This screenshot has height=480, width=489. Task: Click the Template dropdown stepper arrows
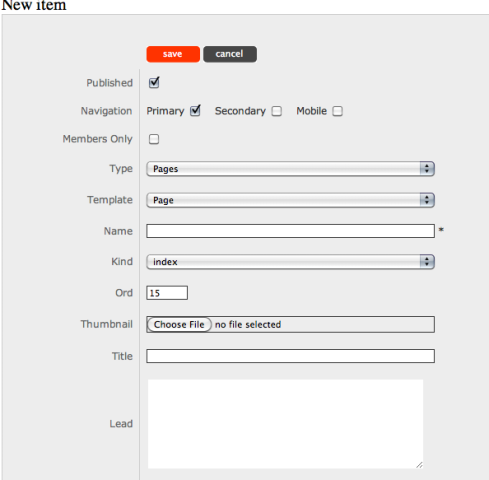click(427, 200)
